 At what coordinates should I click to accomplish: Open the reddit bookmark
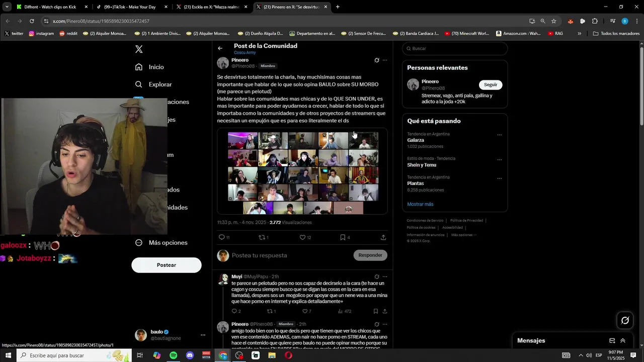(x=68, y=34)
